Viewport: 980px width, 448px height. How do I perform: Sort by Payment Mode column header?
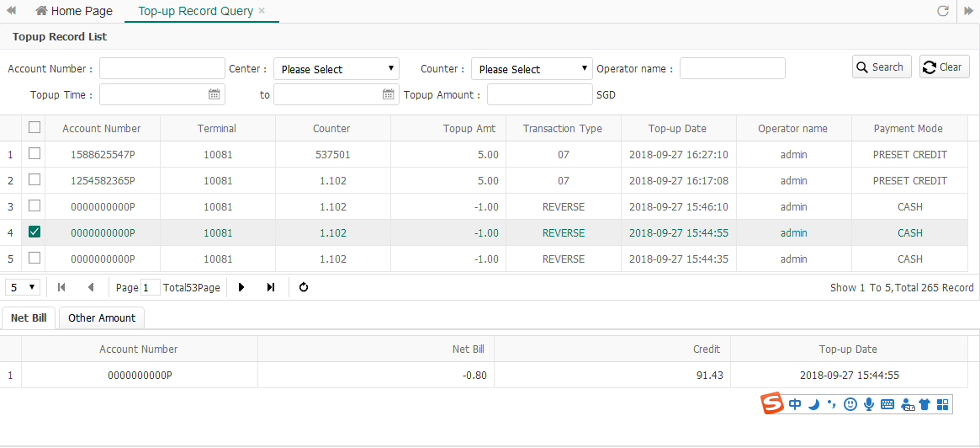pyautogui.click(x=908, y=128)
